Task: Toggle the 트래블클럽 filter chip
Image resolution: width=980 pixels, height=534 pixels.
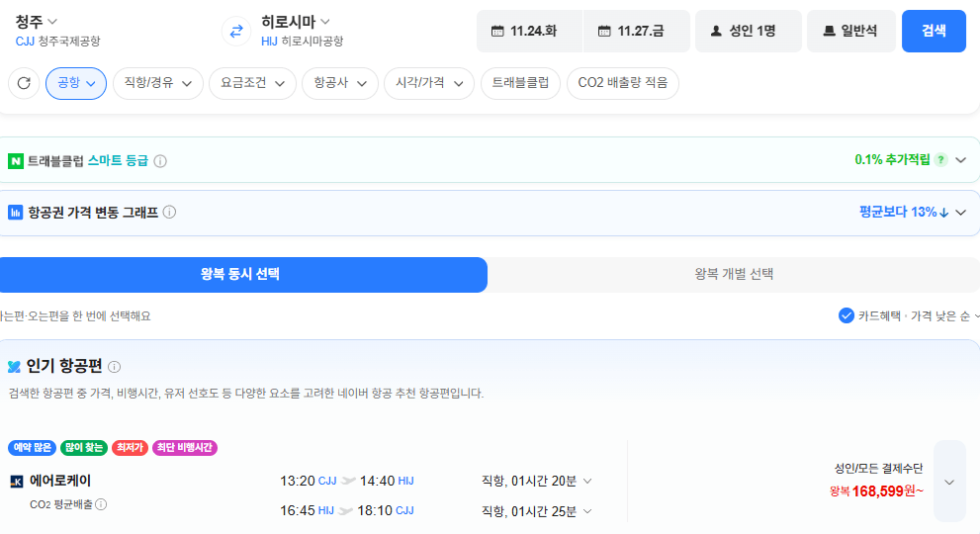Action: point(520,83)
